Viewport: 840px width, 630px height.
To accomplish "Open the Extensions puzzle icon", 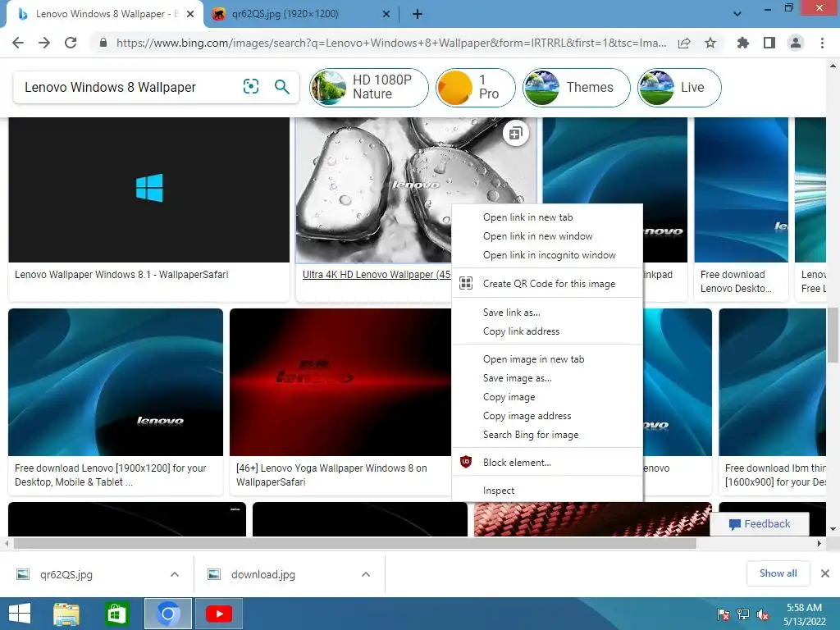I will click(742, 43).
